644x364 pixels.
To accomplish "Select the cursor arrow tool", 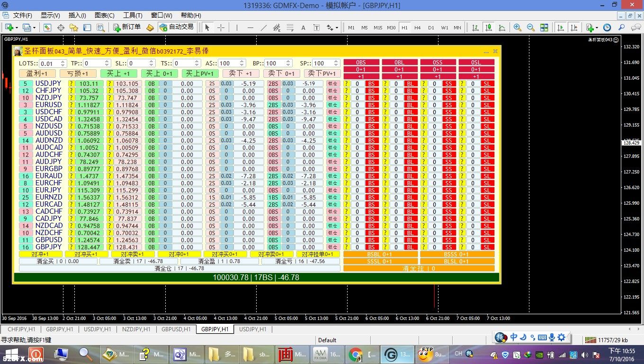I will coord(207,27).
